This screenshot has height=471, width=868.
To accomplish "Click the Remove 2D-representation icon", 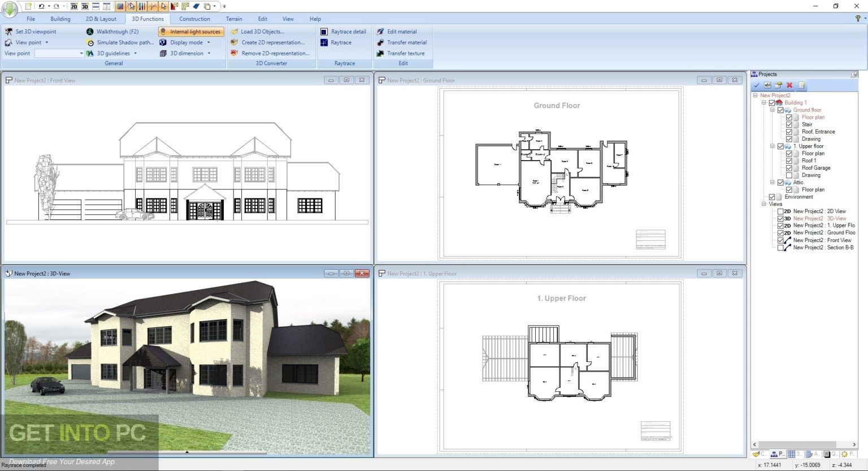I will (235, 53).
